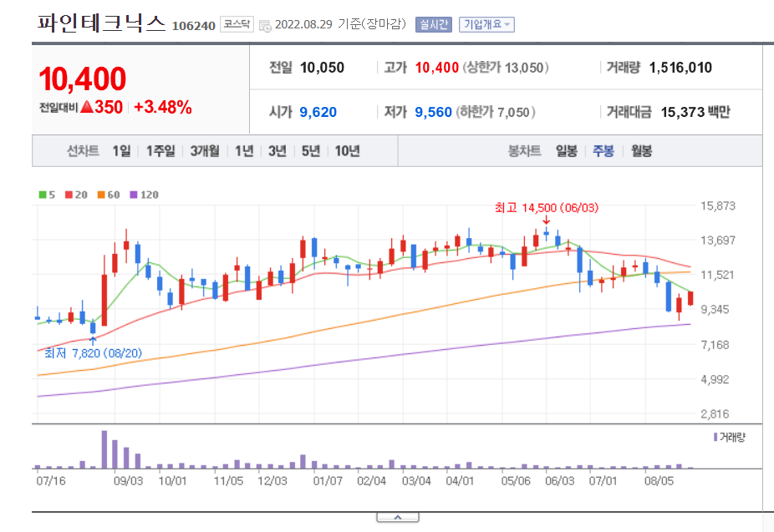Select the 1일 line chart period
The width and height of the screenshot is (774, 532).
point(121,151)
